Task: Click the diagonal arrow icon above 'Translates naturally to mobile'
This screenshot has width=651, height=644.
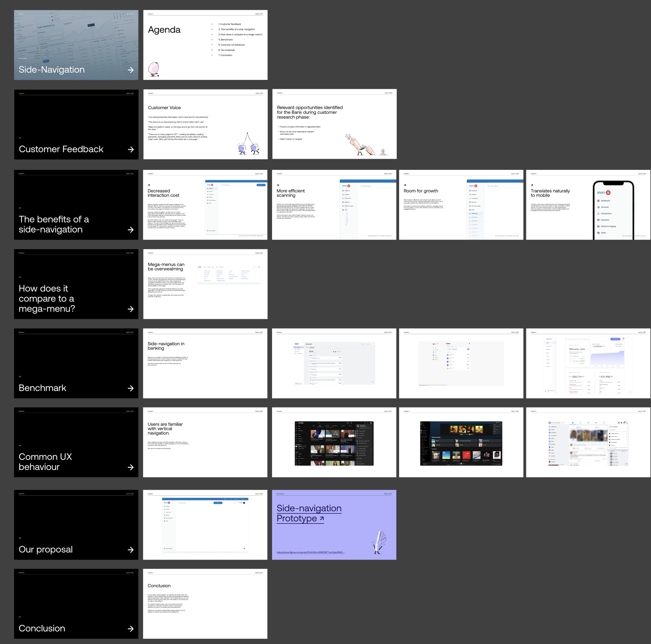Action: [532, 185]
